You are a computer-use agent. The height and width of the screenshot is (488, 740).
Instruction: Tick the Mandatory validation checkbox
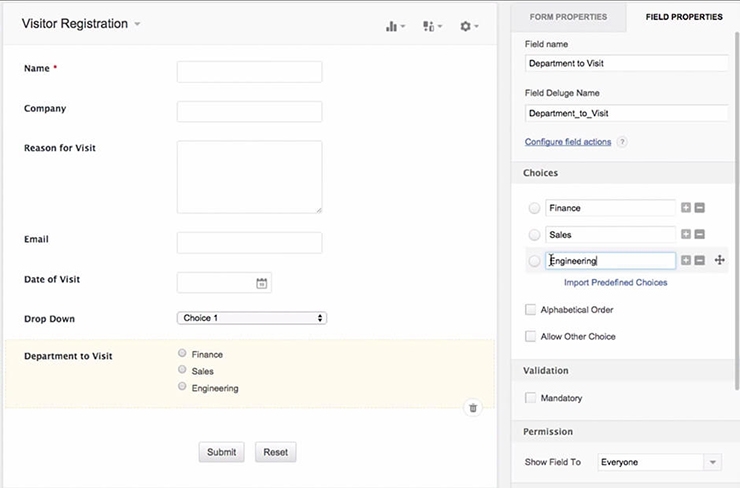[x=530, y=398]
